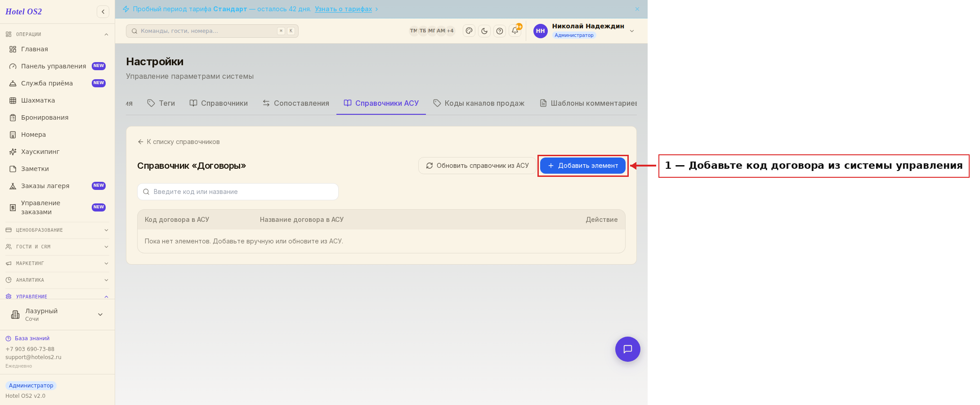The height and width of the screenshot is (405, 980).
Task: Expand the ЦЕНООБРАЗОВАНИЕ section
Action: [x=57, y=230]
